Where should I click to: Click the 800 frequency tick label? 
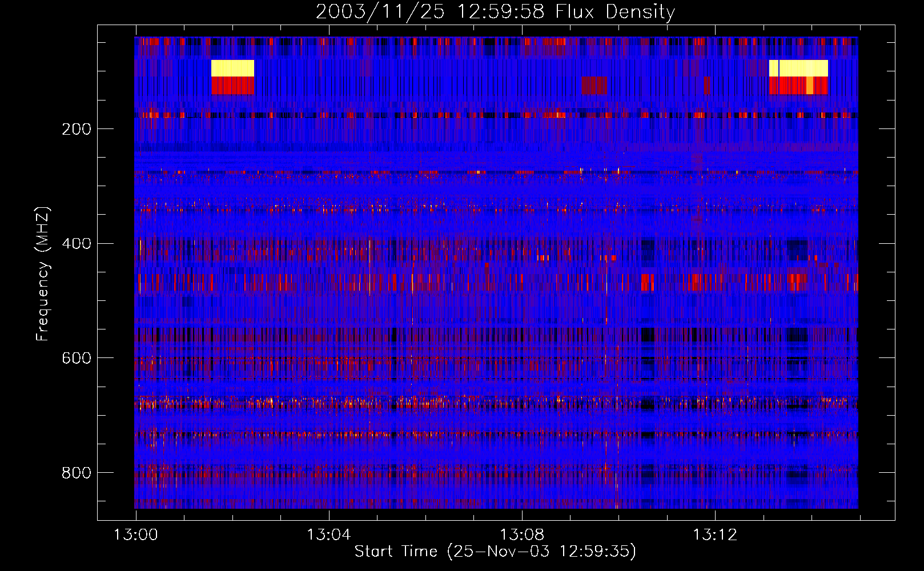tap(77, 473)
